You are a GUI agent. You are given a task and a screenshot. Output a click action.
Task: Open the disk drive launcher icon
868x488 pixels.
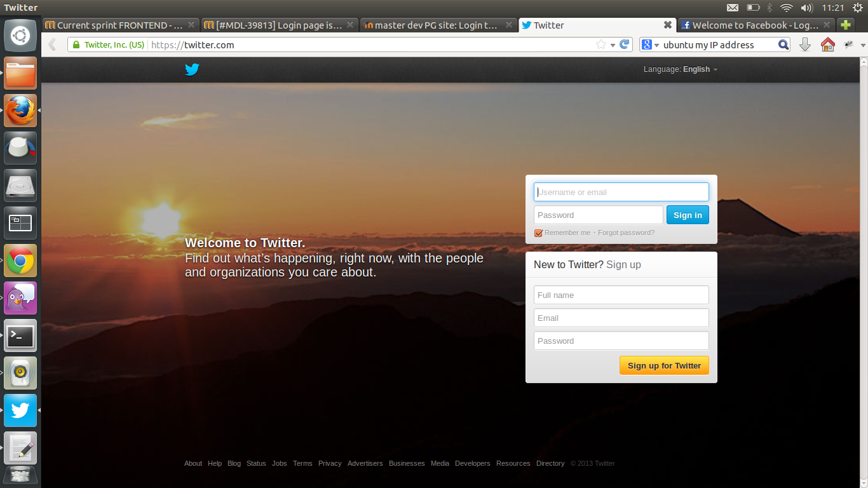pos(20,186)
